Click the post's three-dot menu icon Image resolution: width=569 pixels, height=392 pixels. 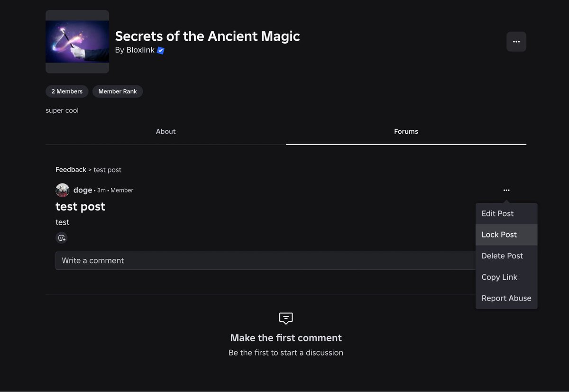click(506, 190)
